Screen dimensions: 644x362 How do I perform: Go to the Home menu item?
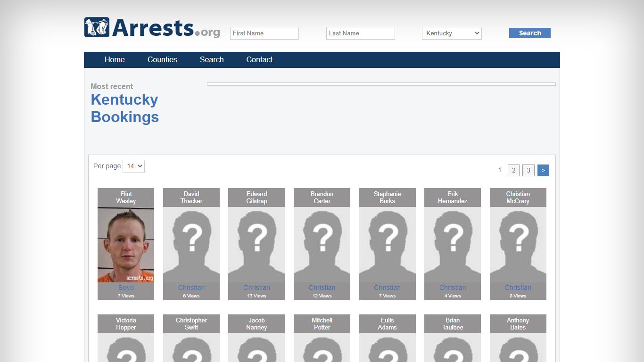[115, 59]
